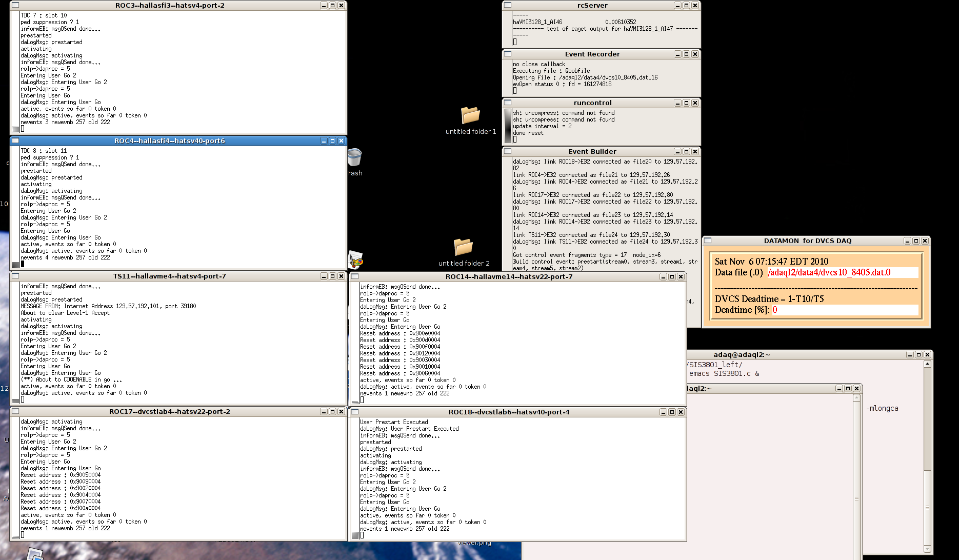Viewport: 959px width, 560px height.
Task: Click up arrow of adaq@adaql2 scrollbar
Action: (x=927, y=364)
